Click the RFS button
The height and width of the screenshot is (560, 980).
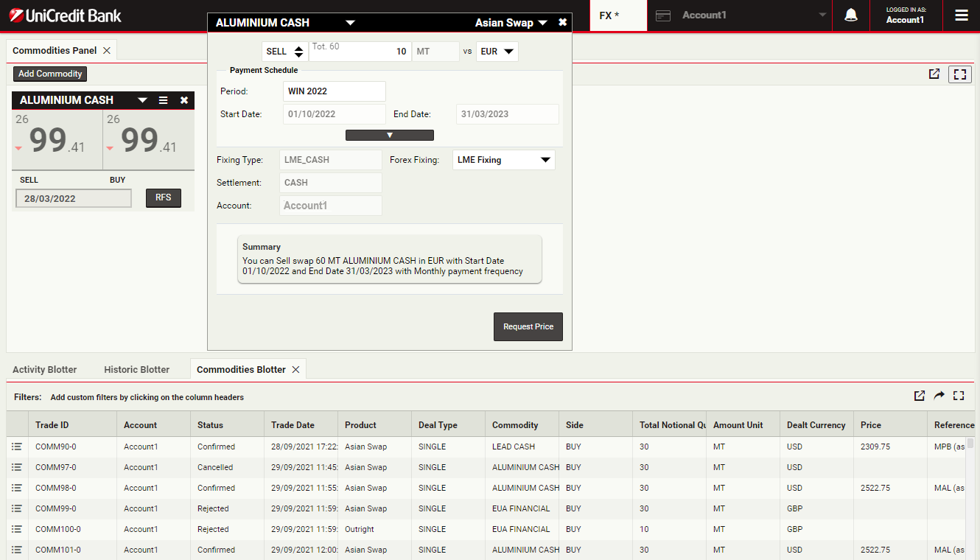tap(163, 197)
